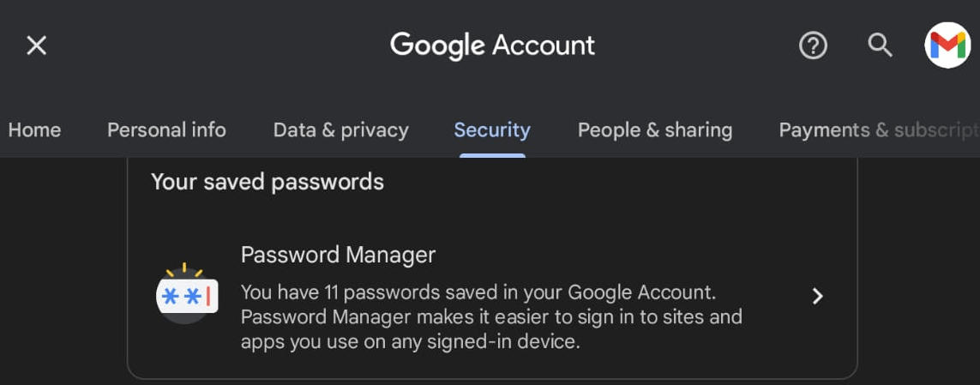This screenshot has height=385, width=980.
Task: Switch to Payments & subscriptions tab
Action: (879, 130)
